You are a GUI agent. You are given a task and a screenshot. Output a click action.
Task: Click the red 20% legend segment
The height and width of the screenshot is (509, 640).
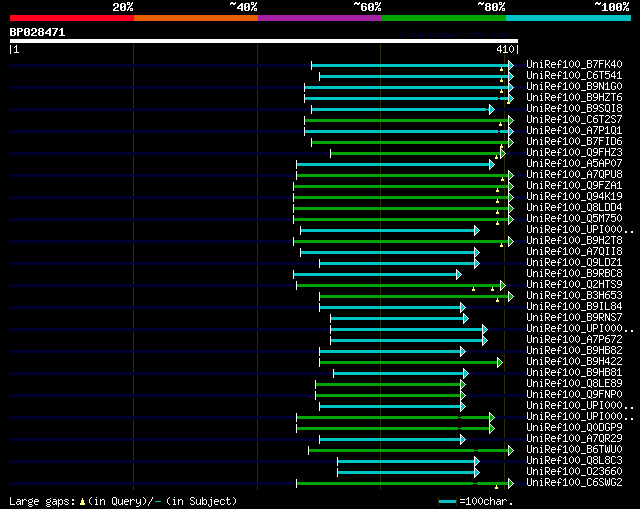71,18
